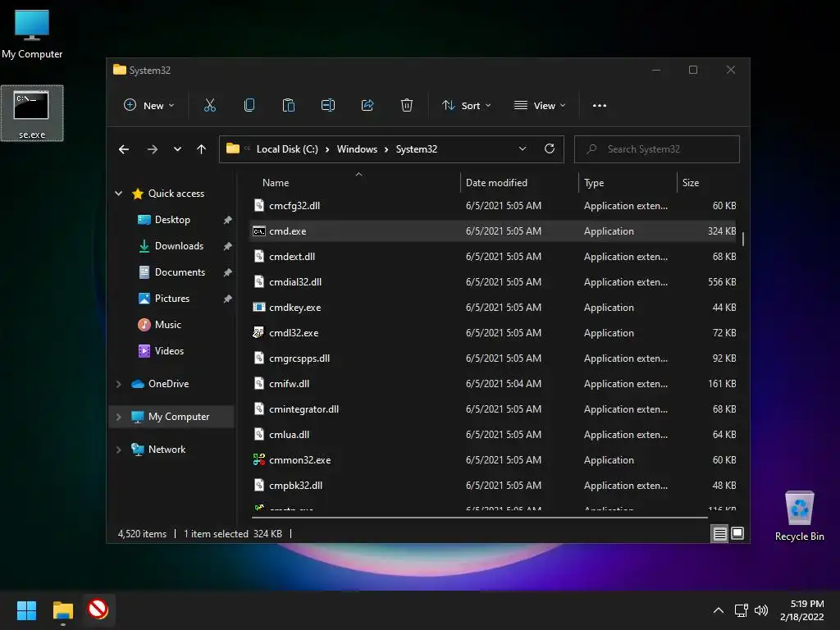Open the See more three-dots menu
Screen dimensions: 840x630
pyautogui.click(x=600, y=106)
